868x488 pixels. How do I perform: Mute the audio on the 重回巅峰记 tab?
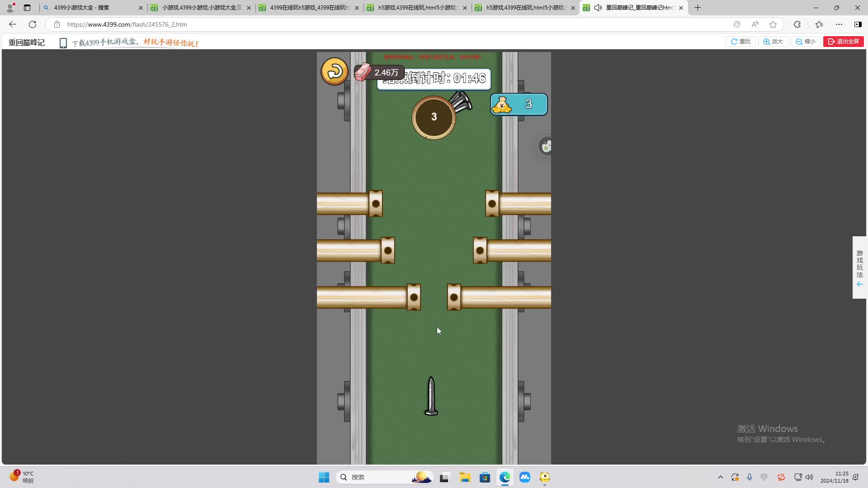pyautogui.click(x=598, y=8)
